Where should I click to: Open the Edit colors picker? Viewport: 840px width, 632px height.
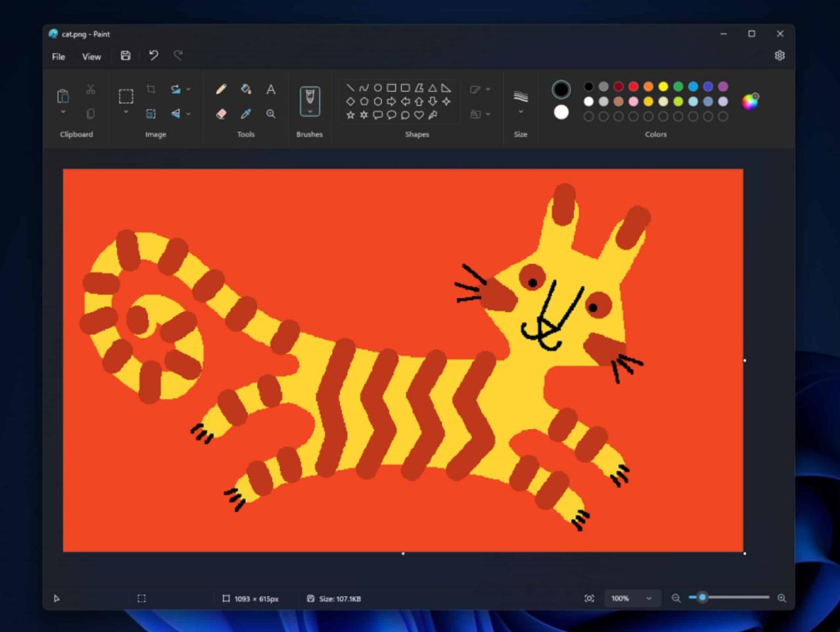pos(749,102)
